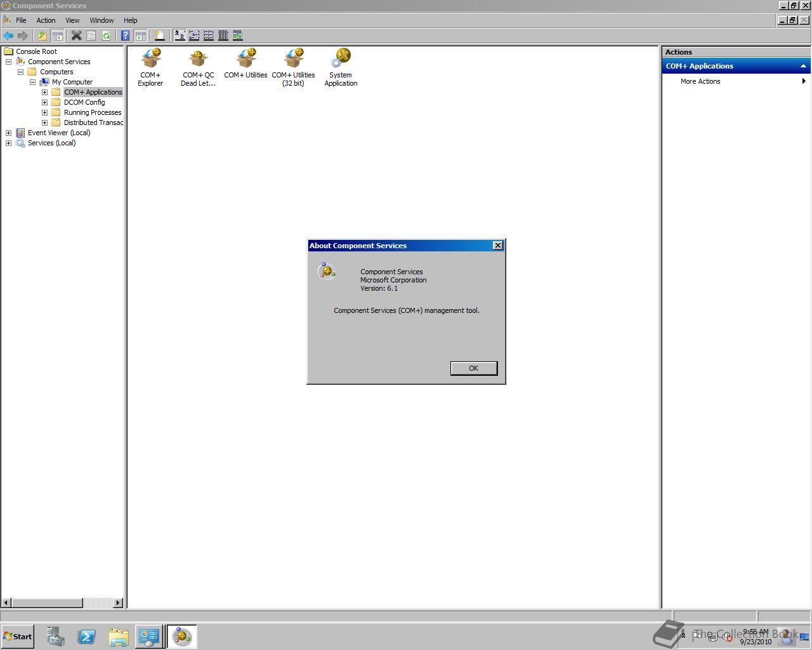The height and width of the screenshot is (650, 812).
Task: Click the Component Services taskbar button
Action: coord(181,637)
